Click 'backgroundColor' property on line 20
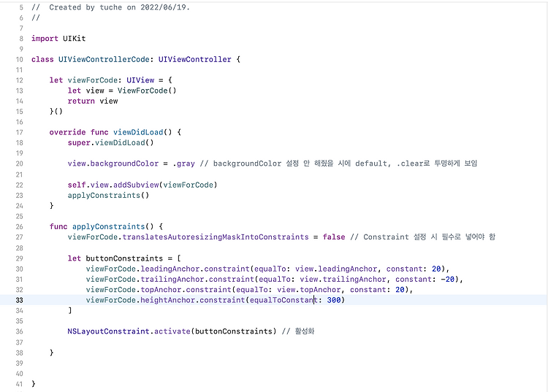Image resolution: width=548 pixels, height=392 pixels. pyautogui.click(x=124, y=164)
